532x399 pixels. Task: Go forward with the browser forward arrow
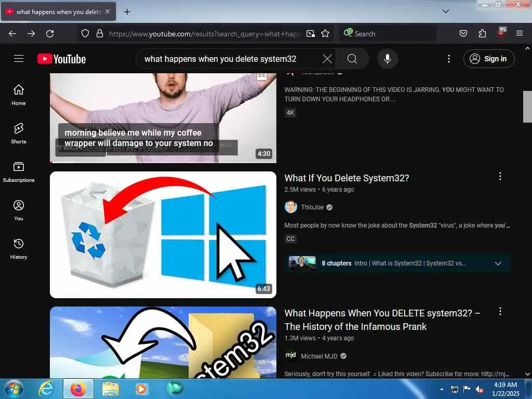31,34
